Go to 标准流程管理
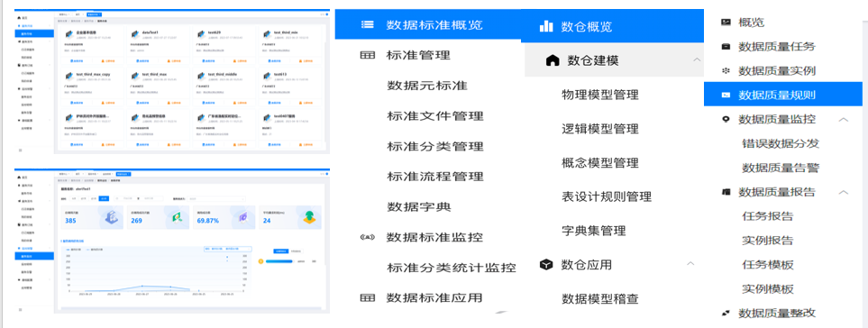 point(435,177)
